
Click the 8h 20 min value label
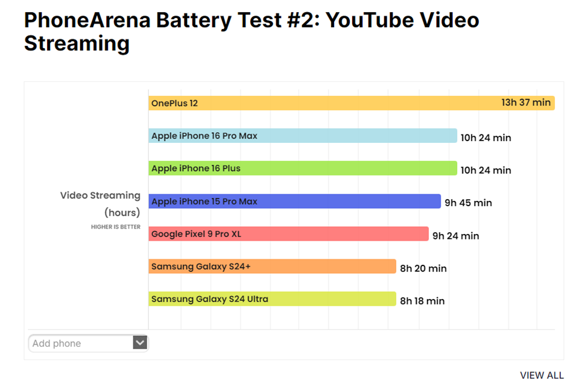click(423, 268)
